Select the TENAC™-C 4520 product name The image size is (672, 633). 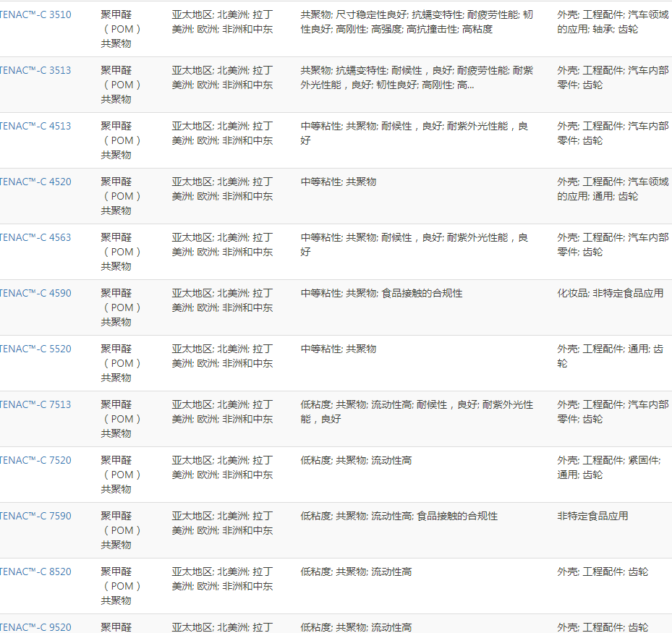(35, 182)
